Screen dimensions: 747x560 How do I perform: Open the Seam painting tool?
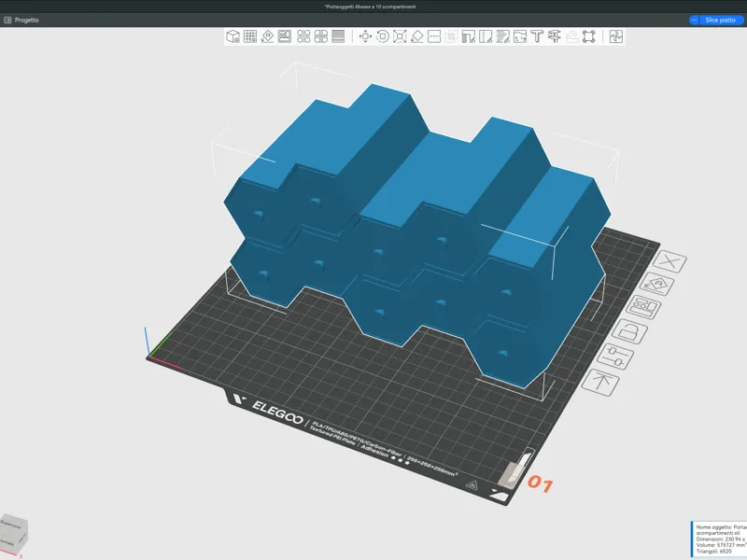(486, 36)
